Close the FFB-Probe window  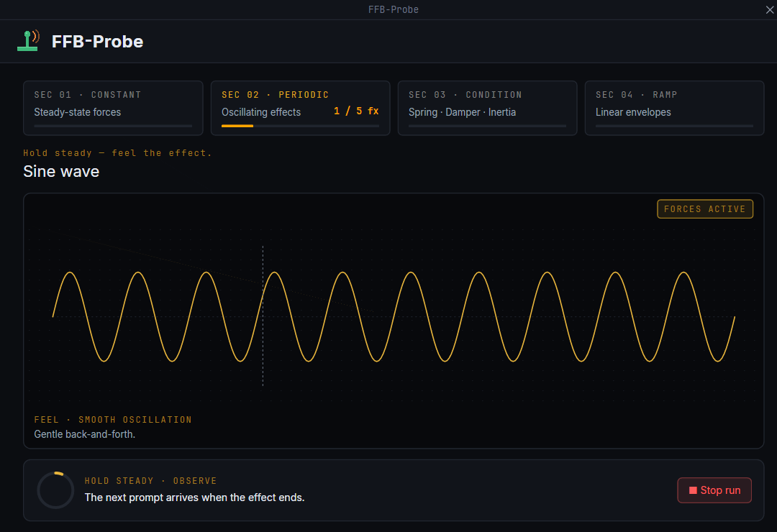point(770,9)
